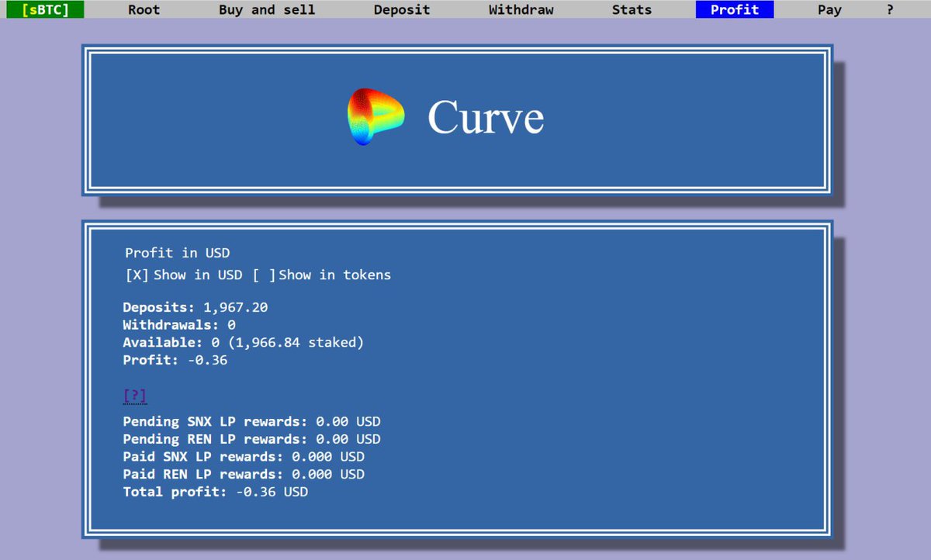Click the 'Profit: -0.36' line
This screenshot has width=931, height=560.
click(175, 360)
